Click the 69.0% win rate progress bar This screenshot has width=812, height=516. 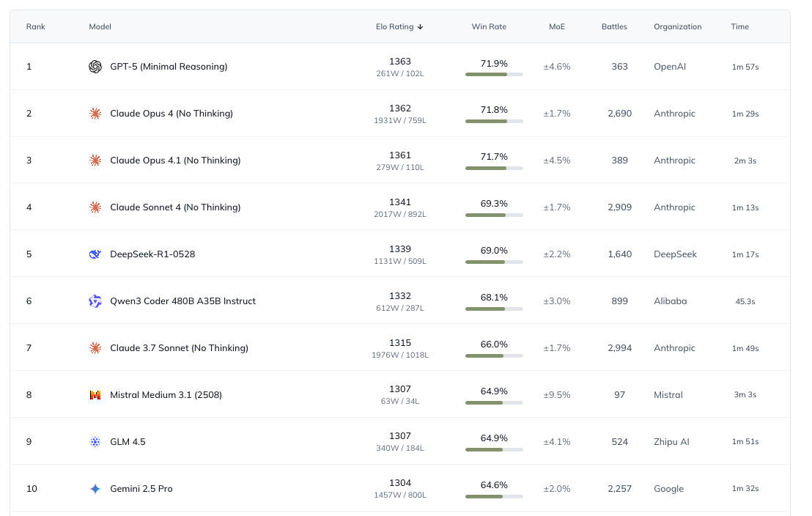point(494,262)
